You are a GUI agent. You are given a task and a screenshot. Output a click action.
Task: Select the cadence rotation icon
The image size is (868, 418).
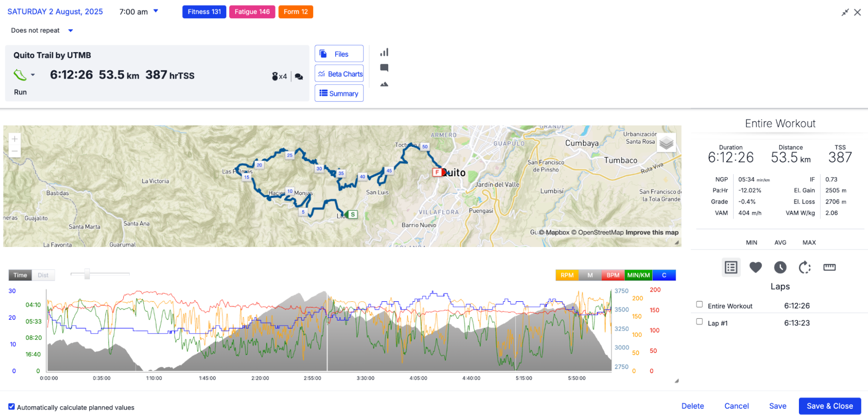click(x=804, y=267)
